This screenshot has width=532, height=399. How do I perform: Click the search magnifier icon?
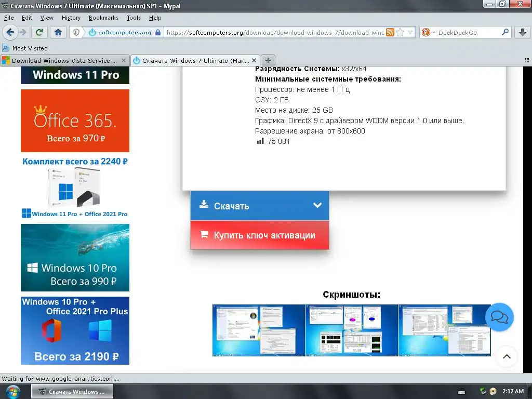(505, 32)
